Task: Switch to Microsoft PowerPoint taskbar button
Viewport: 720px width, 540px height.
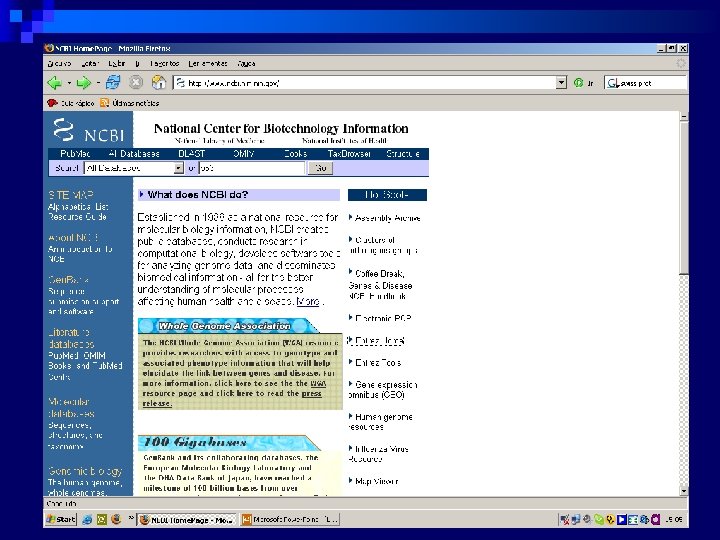Action: (x=290, y=520)
